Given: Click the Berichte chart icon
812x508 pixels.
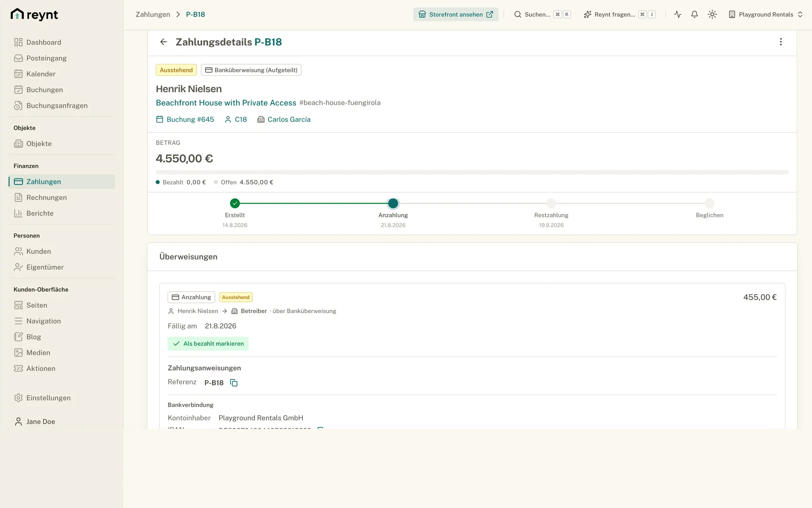Looking at the screenshot, I should (x=18, y=213).
